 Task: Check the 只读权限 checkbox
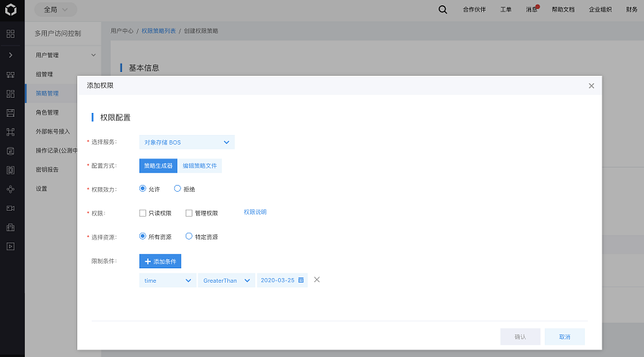pyautogui.click(x=142, y=213)
